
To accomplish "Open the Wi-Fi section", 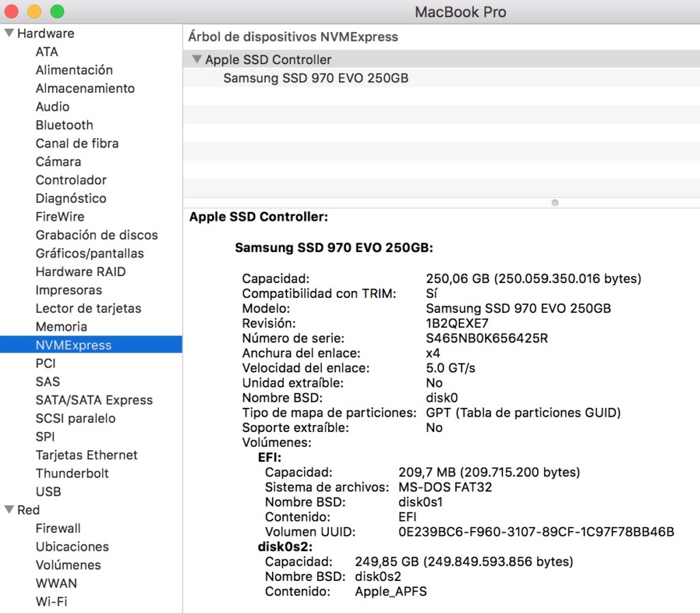I will (x=51, y=601).
